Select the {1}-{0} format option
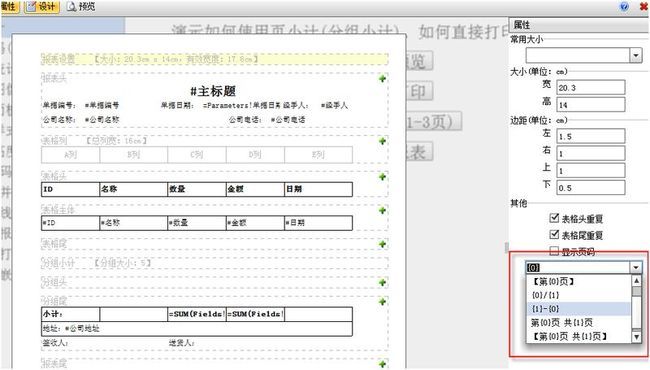 click(578, 309)
